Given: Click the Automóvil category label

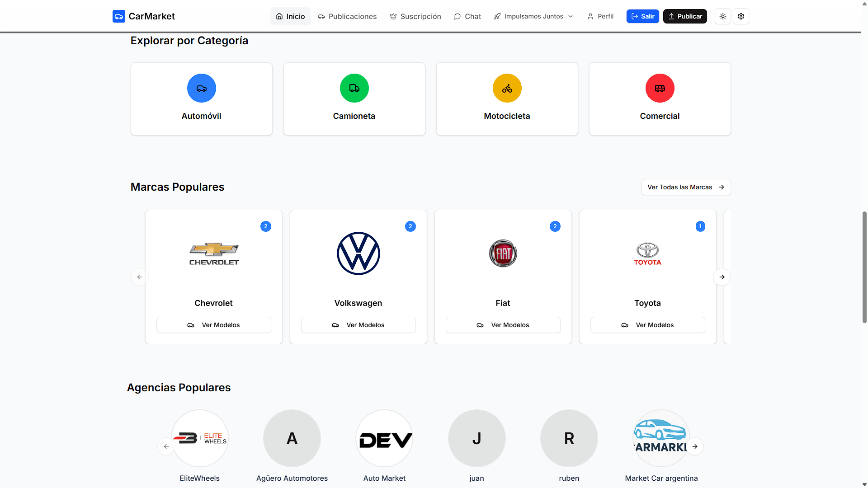Looking at the screenshot, I should click(x=202, y=116).
